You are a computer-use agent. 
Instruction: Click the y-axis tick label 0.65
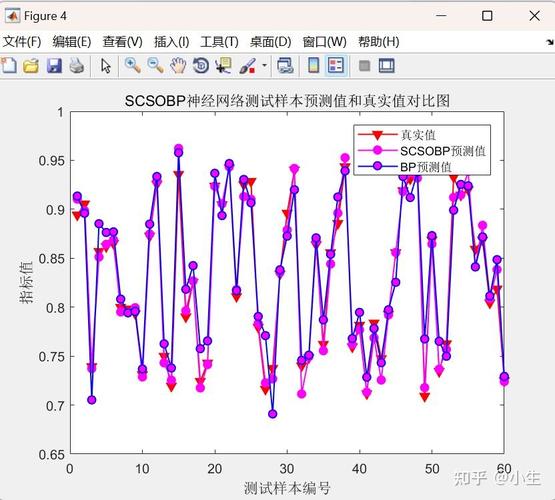52,455
